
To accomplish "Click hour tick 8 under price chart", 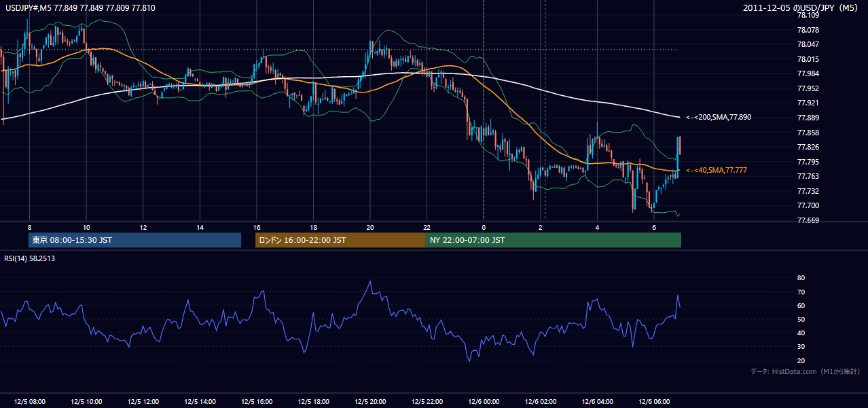I will (29, 227).
